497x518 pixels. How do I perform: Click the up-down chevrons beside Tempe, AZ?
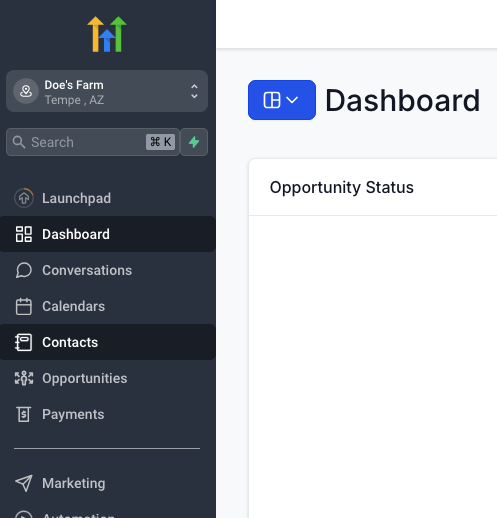(x=194, y=91)
